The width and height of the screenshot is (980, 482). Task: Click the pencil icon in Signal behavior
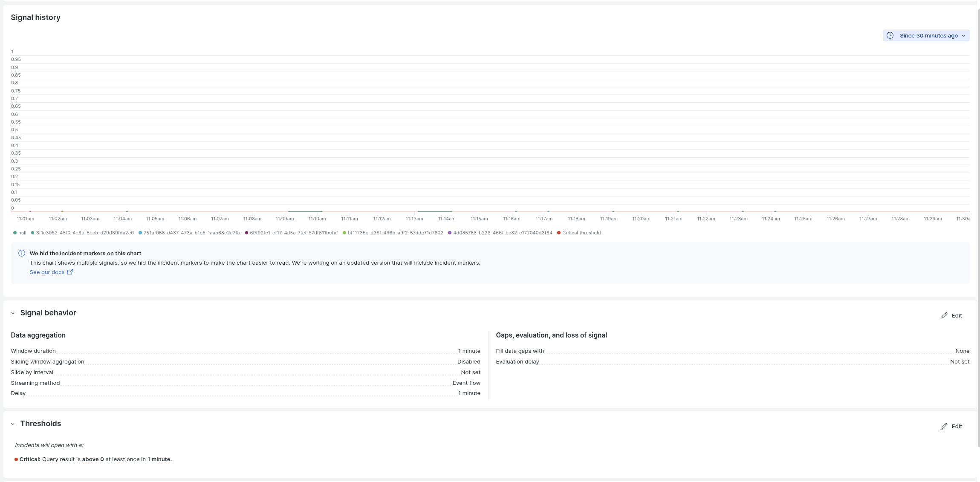[944, 315]
